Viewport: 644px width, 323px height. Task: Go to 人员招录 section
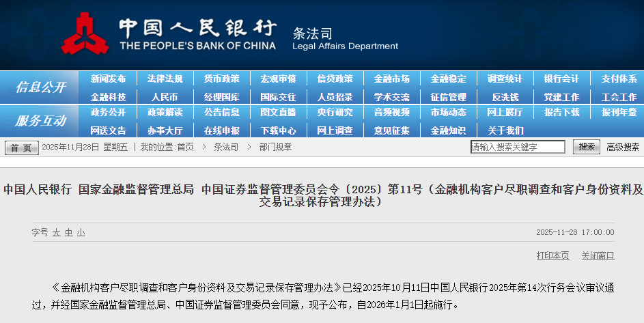(x=335, y=98)
